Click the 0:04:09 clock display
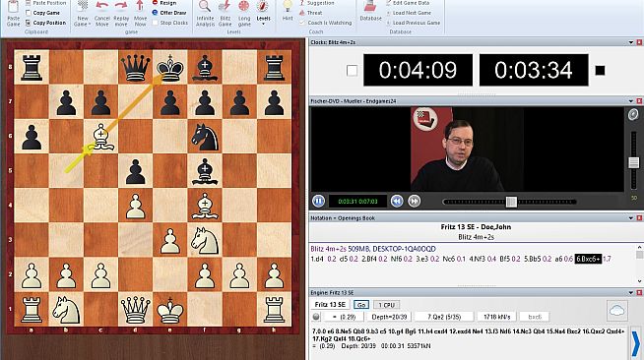 click(x=418, y=70)
